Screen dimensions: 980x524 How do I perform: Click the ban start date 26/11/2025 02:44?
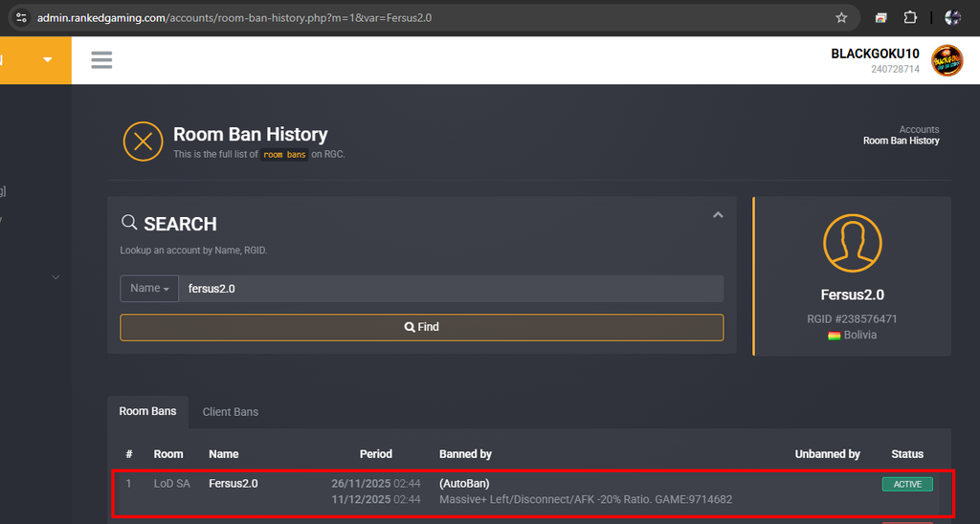coord(375,484)
